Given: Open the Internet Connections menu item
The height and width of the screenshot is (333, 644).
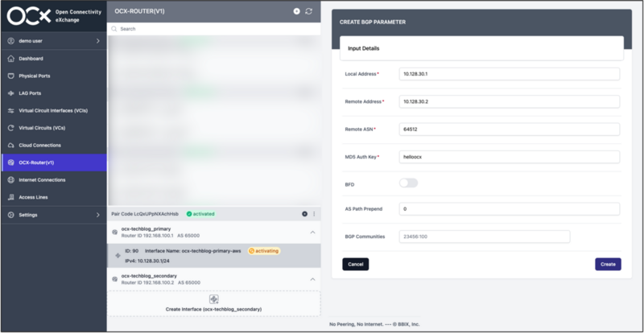Looking at the screenshot, I should pos(54,180).
